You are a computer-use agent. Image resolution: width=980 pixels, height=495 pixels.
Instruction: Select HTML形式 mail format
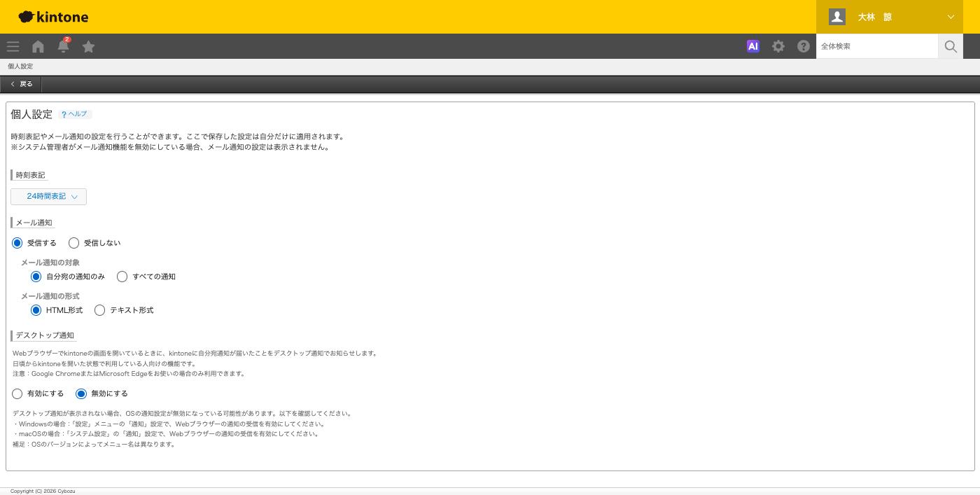click(36, 310)
